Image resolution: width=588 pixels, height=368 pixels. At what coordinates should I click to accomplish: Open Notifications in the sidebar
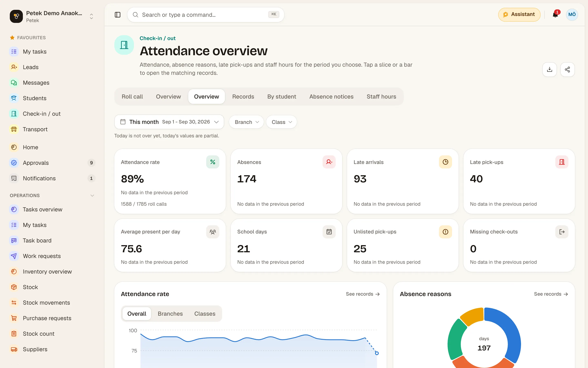52,178
